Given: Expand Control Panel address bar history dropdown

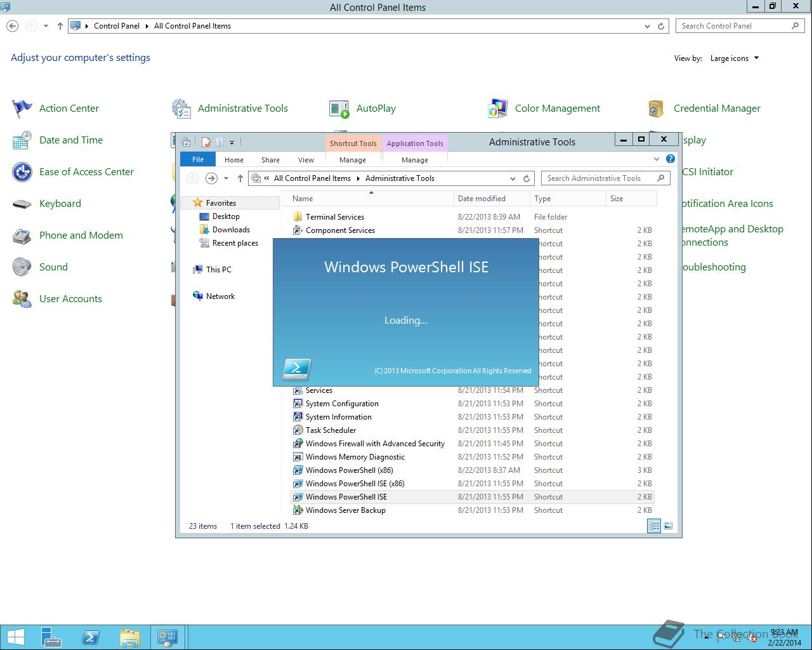Looking at the screenshot, I should point(647,26).
